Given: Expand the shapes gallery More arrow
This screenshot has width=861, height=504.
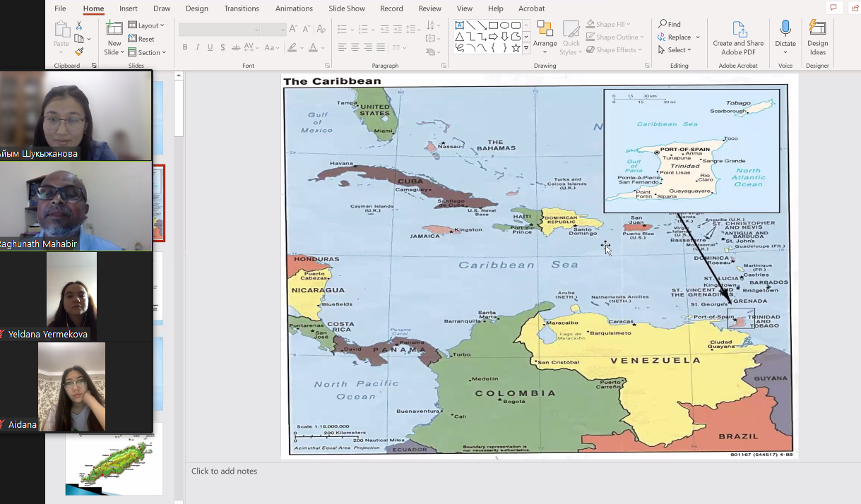Looking at the screenshot, I should coord(526,48).
